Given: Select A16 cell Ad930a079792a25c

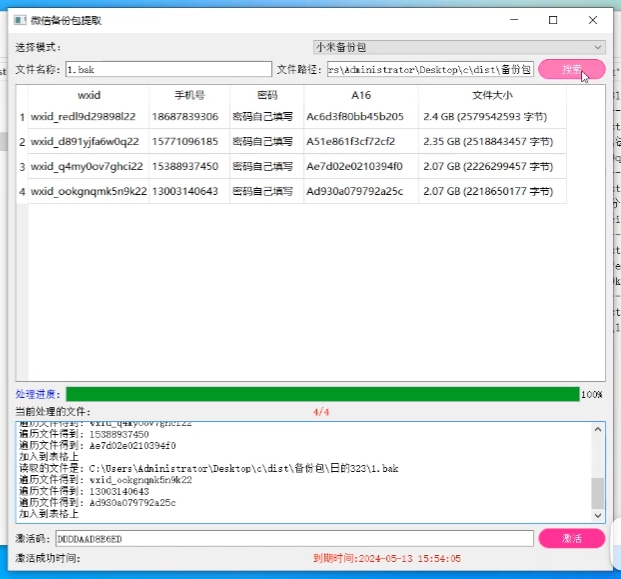Looking at the screenshot, I should tap(361, 191).
